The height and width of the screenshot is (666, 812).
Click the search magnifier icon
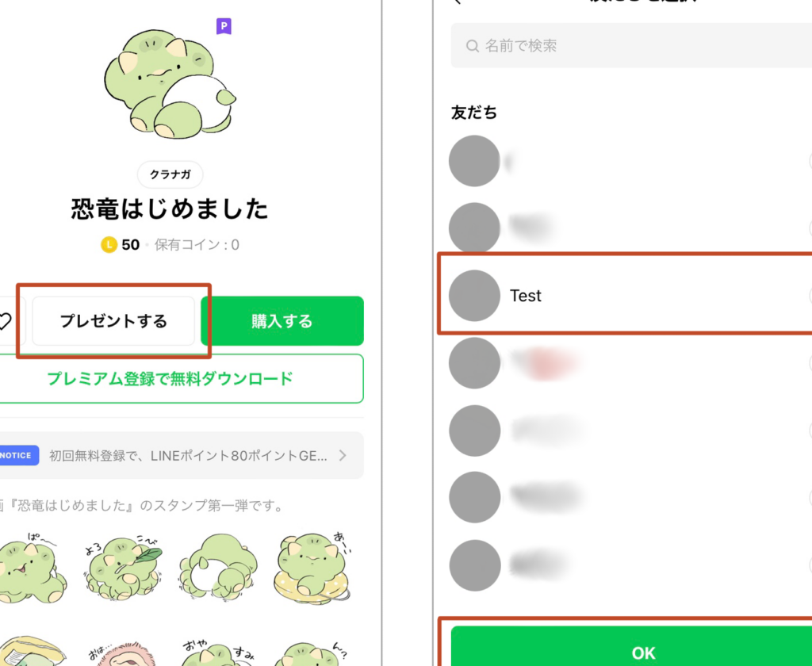473,46
